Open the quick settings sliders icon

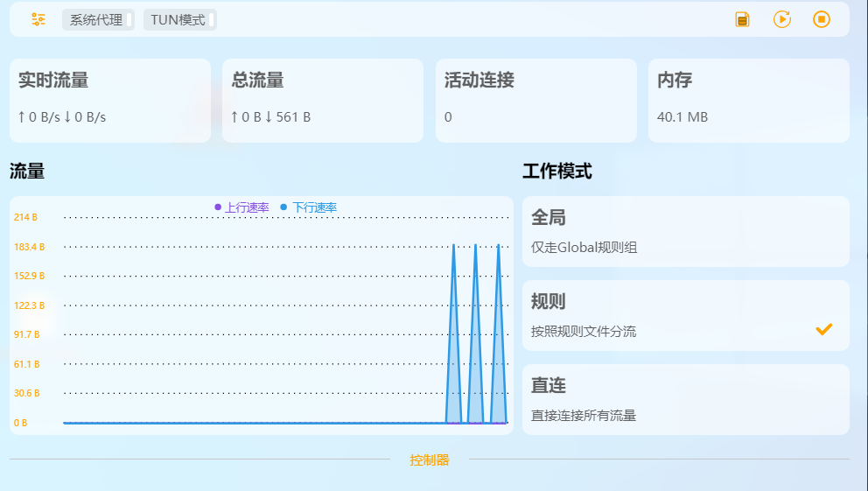click(38, 19)
